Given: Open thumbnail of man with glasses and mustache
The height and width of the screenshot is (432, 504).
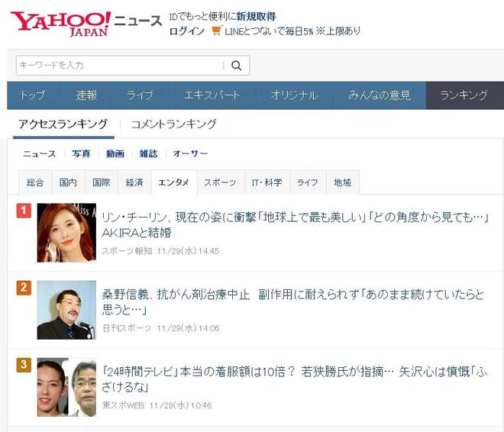Looking at the screenshot, I should 66,310.
